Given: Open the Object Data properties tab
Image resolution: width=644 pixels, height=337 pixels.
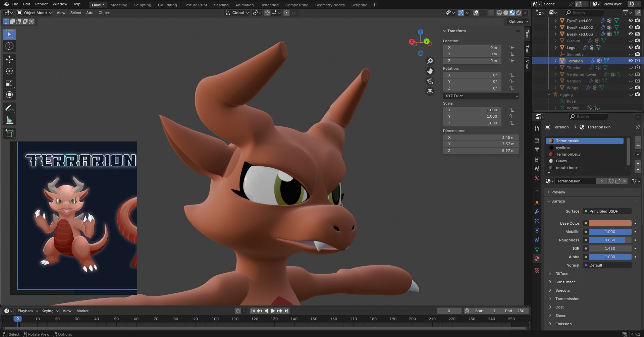Looking at the screenshot, I should (537, 249).
